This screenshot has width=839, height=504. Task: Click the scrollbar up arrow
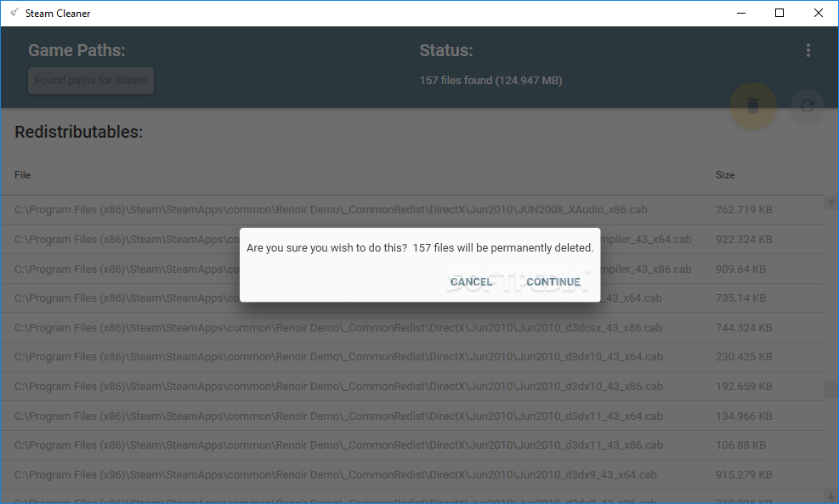pyautogui.click(x=830, y=203)
